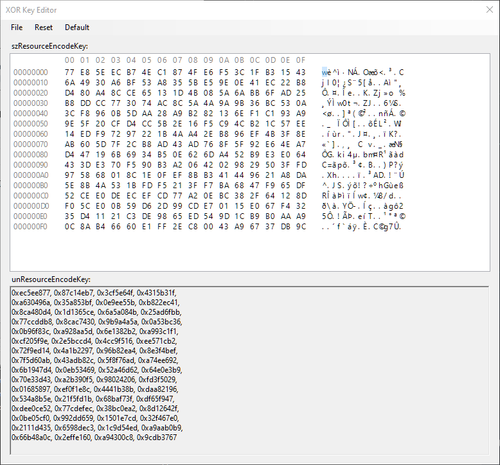Open the Default menu

(77, 27)
